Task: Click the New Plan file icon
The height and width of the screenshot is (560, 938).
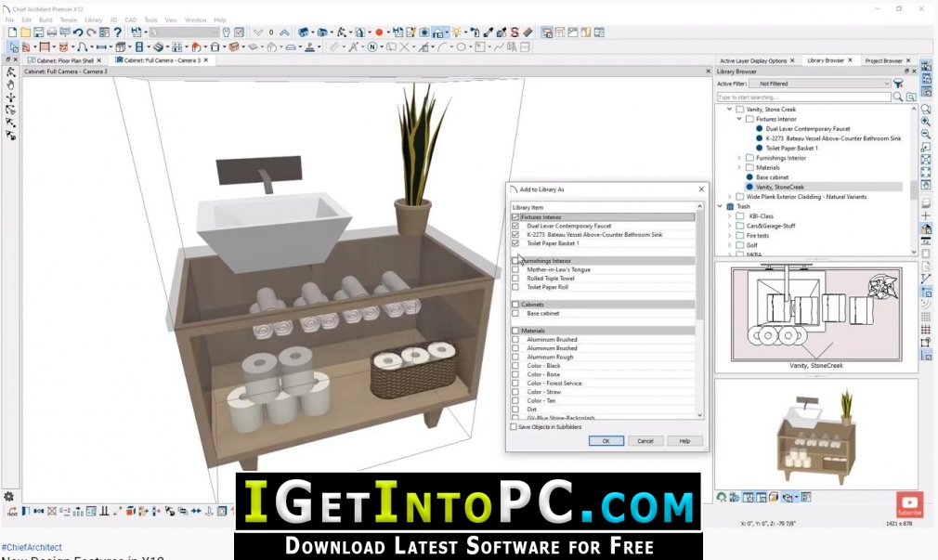Action: [x=12, y=33]
